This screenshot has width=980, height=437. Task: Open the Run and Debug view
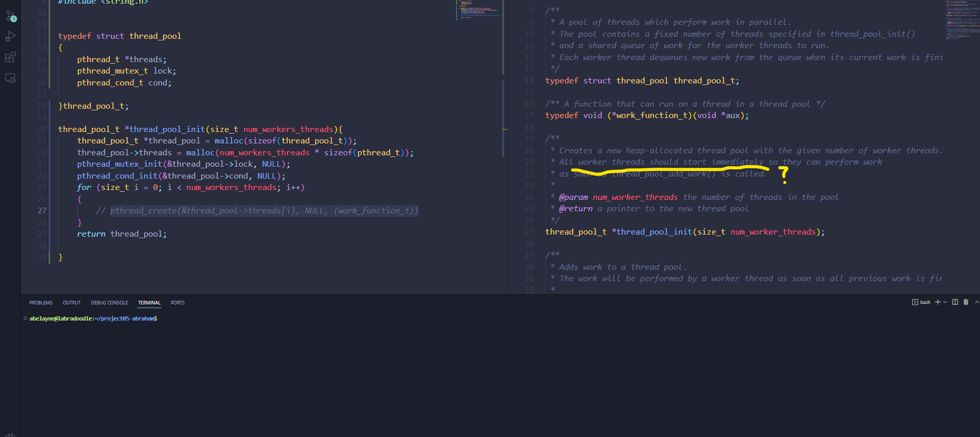point(10,37)
